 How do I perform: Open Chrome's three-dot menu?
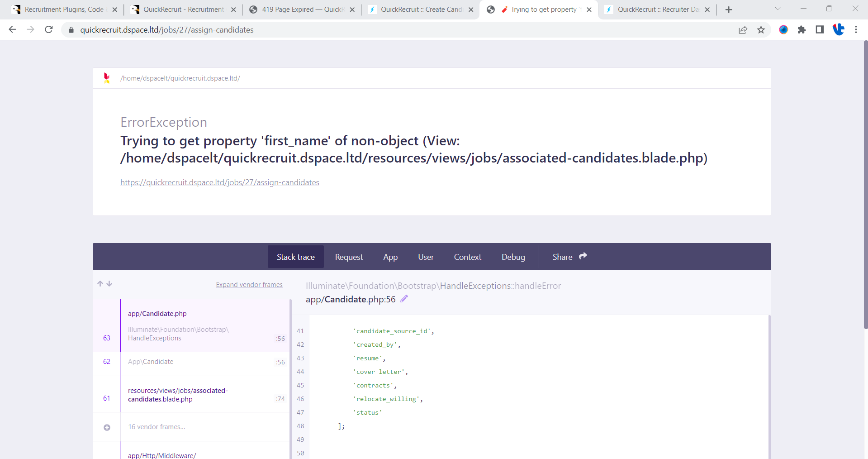[856, 30]
